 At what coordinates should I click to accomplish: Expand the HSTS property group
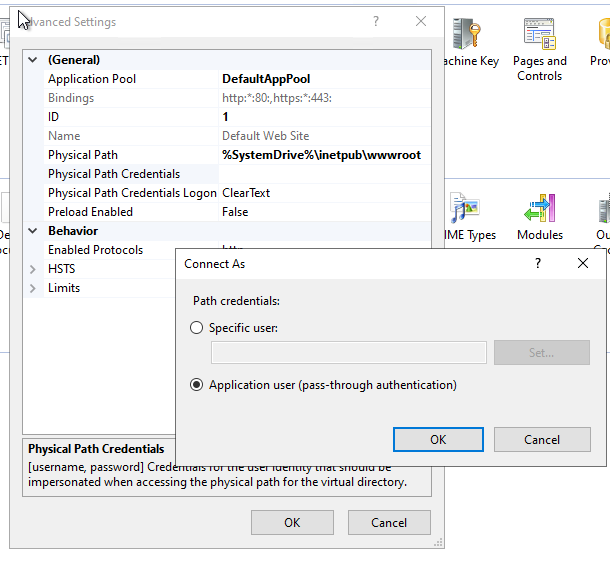[x=33, y=269]
